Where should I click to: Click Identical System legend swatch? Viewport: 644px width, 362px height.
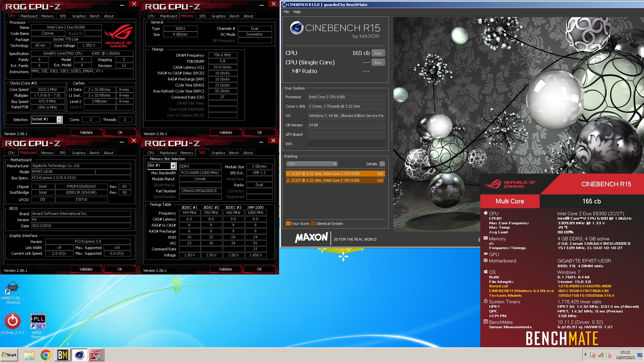(x=313, y=224)
